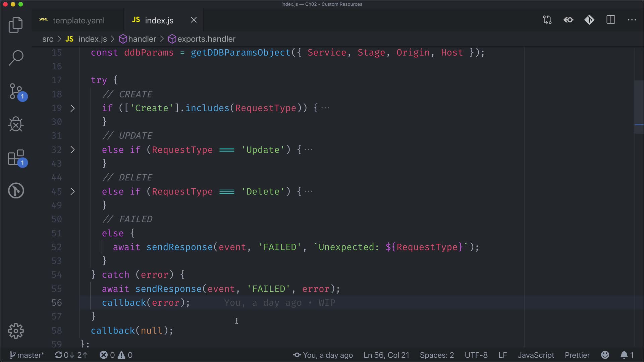Open the Debug panel bug icon
This screenshot has width=644, height=362.
tap(15, 124)
